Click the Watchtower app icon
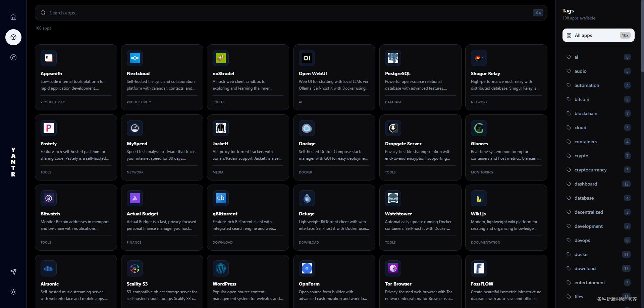 point(393,198)
